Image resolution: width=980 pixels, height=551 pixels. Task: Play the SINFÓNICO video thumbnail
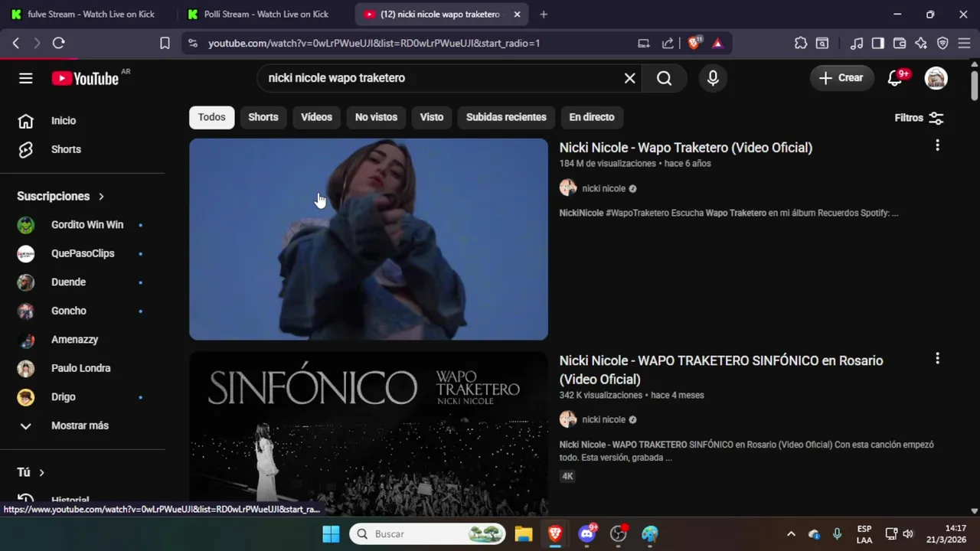pos(368,434)
